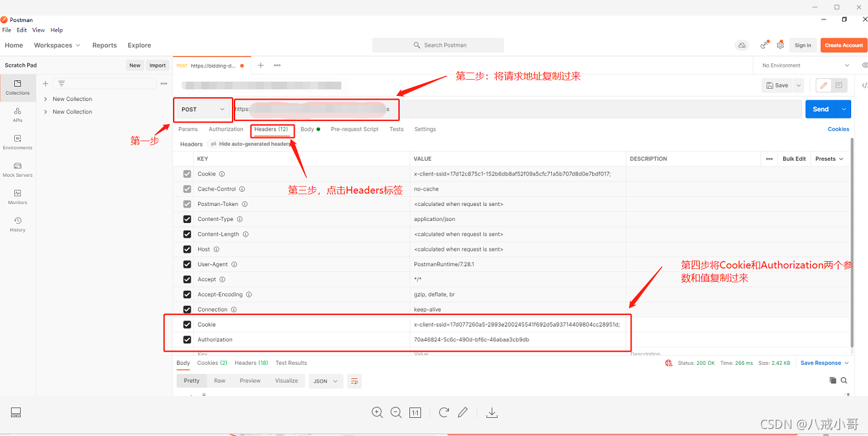
Task: Click the filter icon in collections panel
Action: (62, 84)
